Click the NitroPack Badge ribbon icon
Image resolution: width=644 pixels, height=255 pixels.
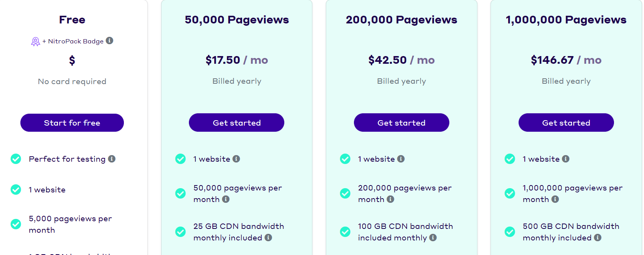click(x=35, y=41)
